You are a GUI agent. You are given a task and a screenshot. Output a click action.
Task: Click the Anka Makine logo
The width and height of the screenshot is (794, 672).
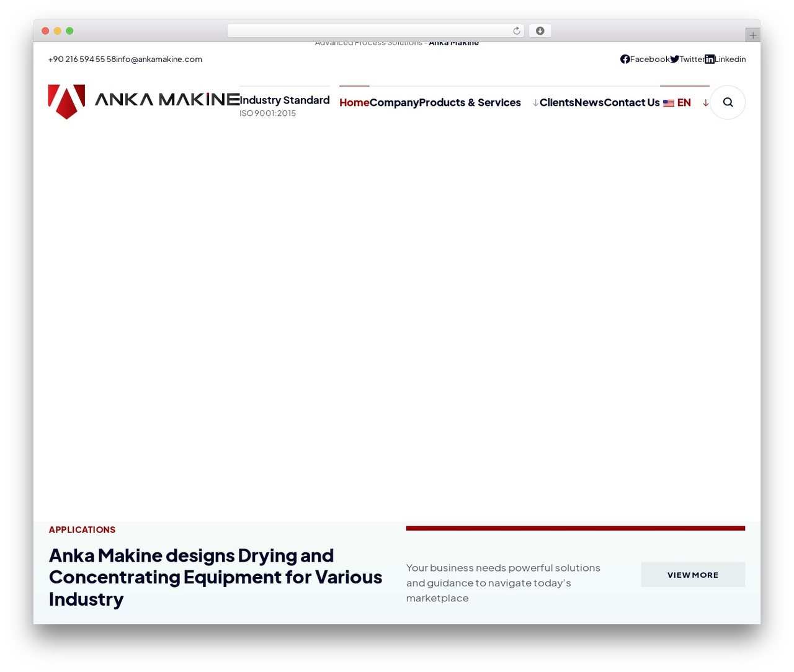(x=144, y=102)
